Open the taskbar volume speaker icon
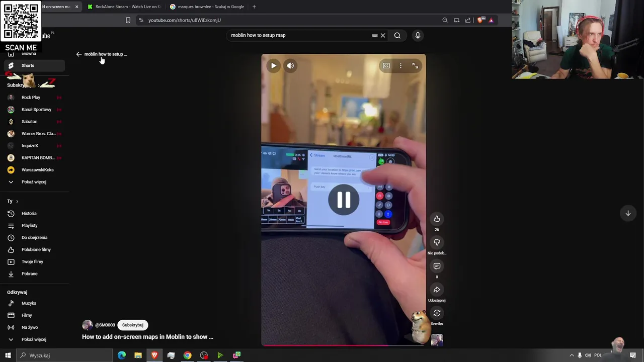Viewport: 644px width, 362px height. (588, 355)
